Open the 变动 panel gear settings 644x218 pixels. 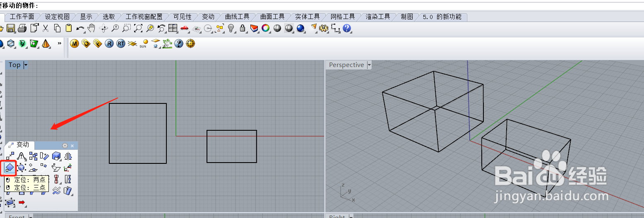(x=65, y=146)
